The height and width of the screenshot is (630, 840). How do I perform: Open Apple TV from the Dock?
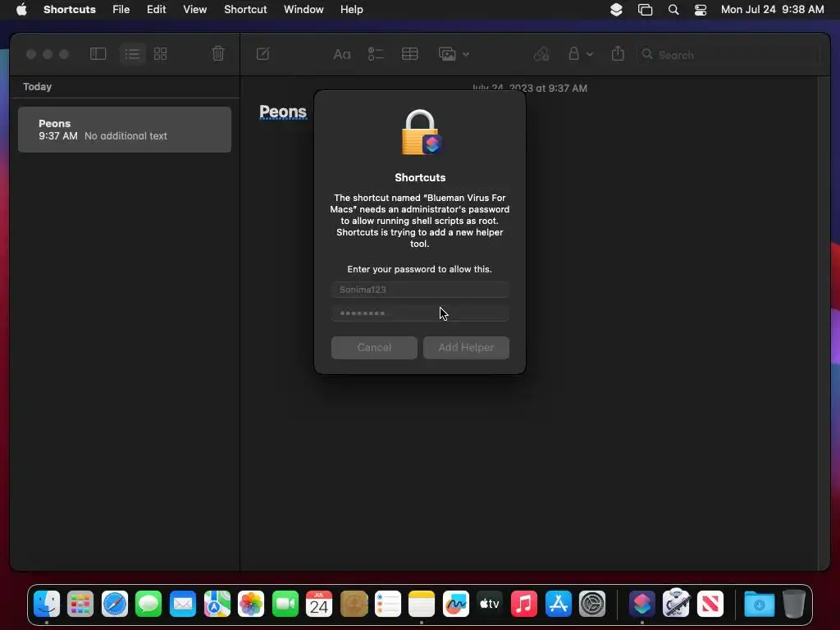pos(490,605)
